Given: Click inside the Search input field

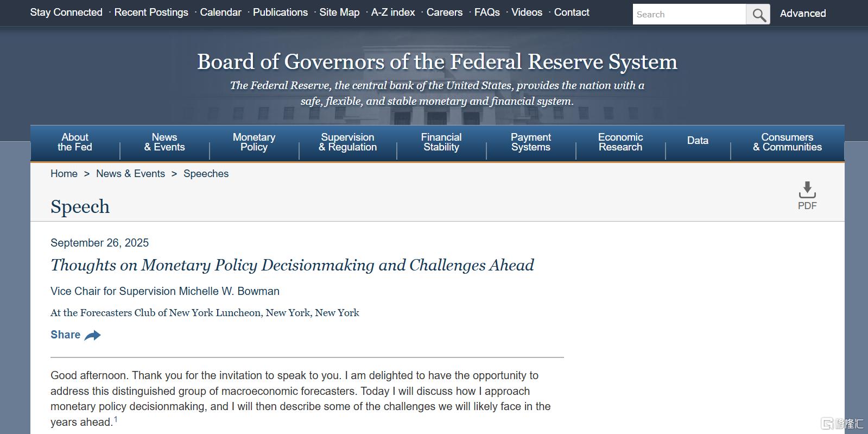Looking at the screenshot, I should [x=689, y=14].
